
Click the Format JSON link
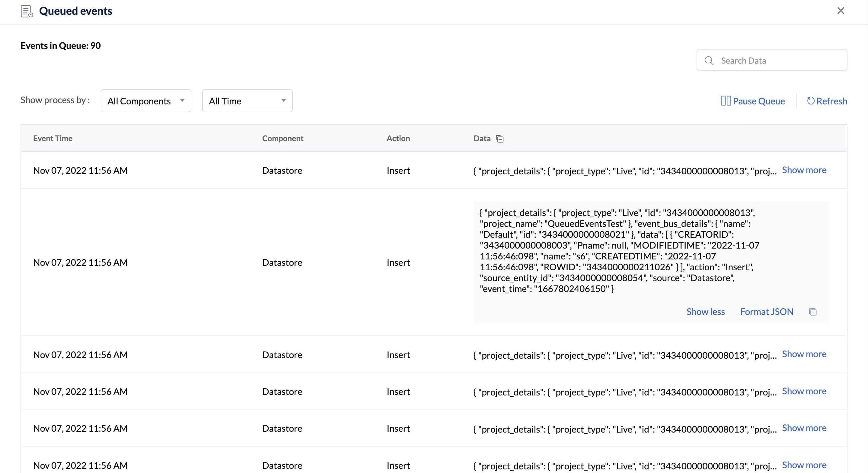[x=767, y=312]
